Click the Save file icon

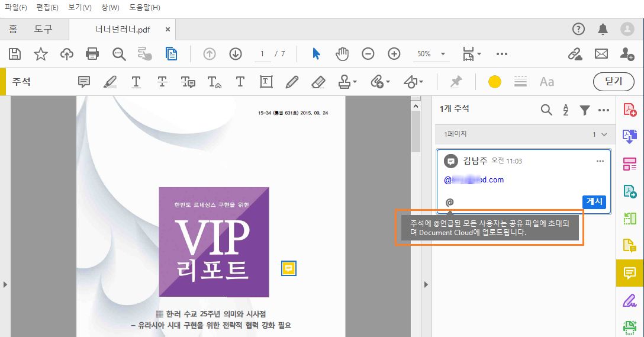[x=15, y=54]
